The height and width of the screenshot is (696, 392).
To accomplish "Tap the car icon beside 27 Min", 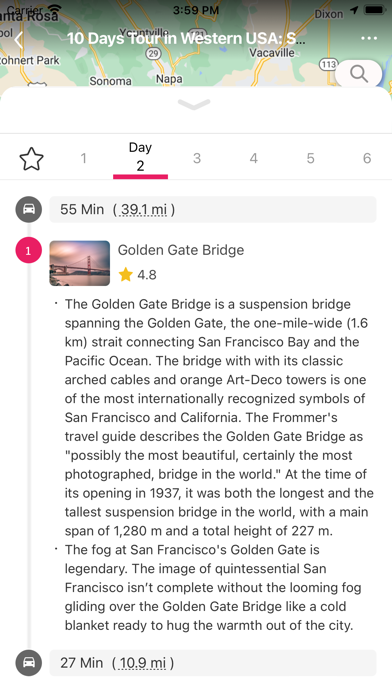I will pos(29,663).
